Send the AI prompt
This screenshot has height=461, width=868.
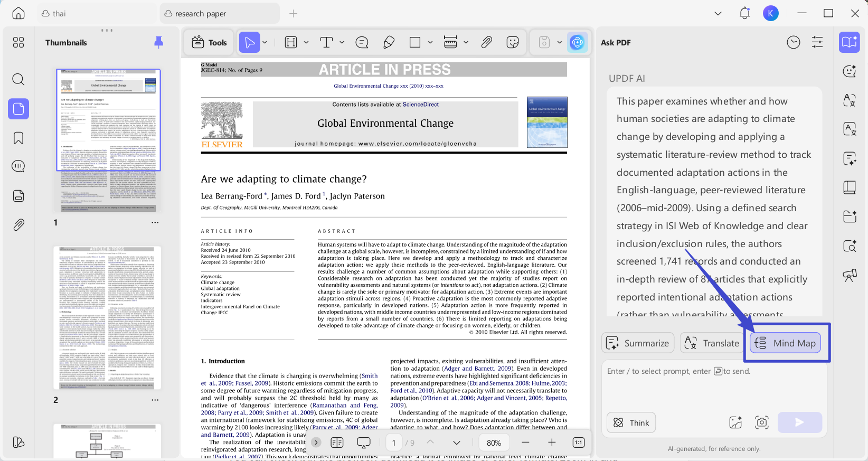pos(800,422)
